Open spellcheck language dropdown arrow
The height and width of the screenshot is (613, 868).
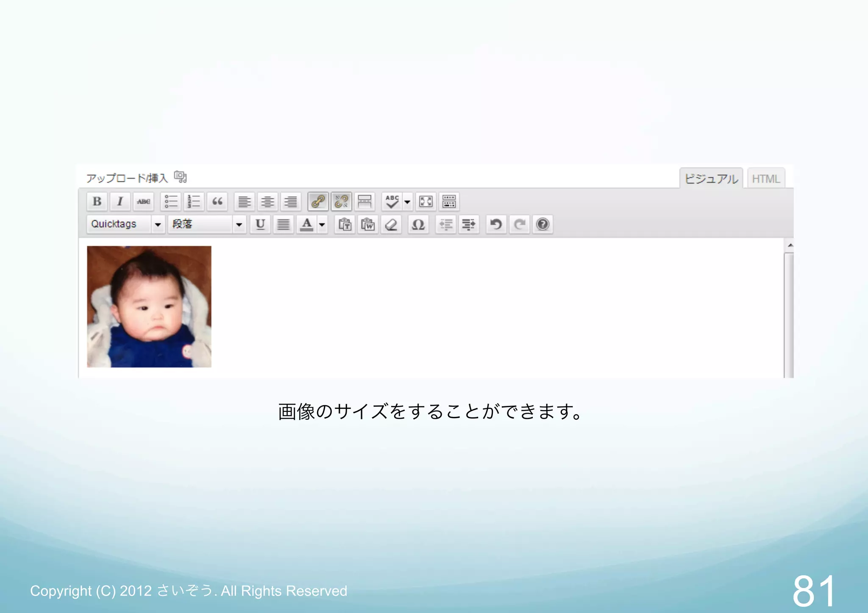[x=407, y=202]
